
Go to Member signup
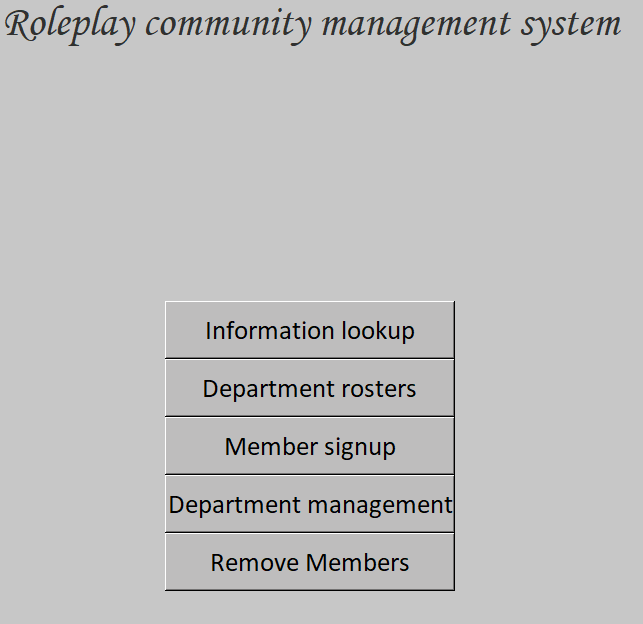pos(310,446)
